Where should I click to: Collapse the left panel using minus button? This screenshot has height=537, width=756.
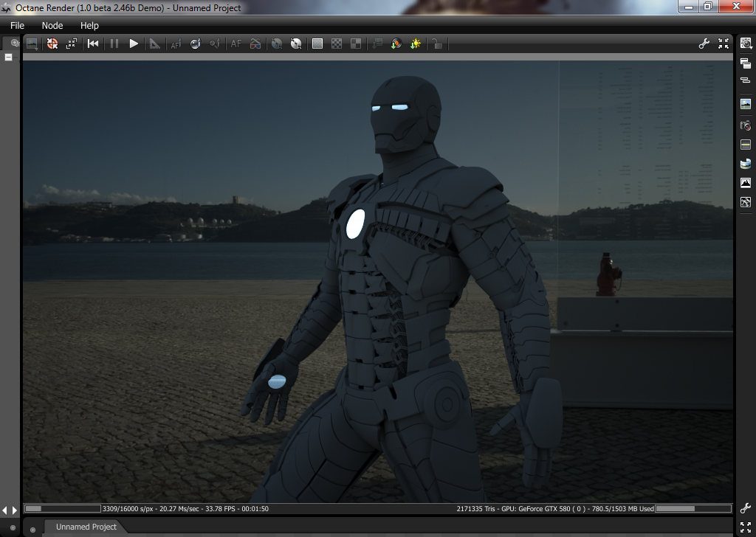(9, 57)
